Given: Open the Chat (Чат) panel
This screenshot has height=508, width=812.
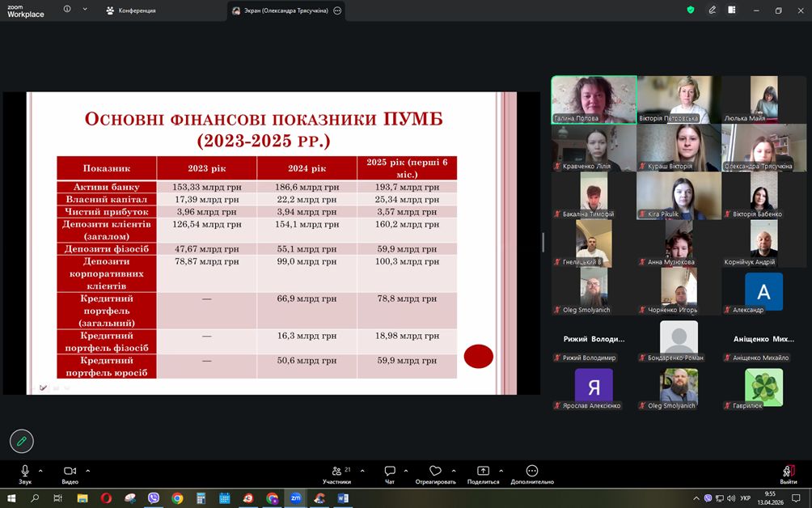Looking at the screenshot, I should (x=390, y=473).
